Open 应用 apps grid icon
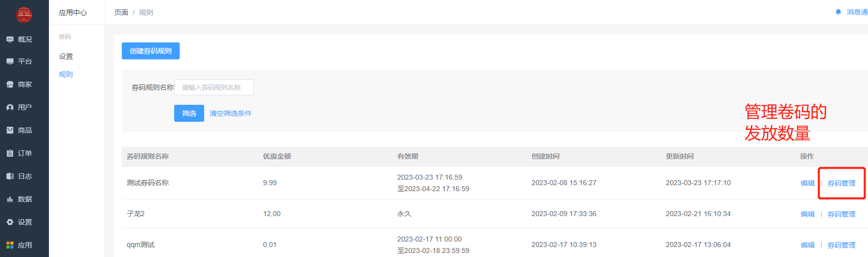868x257 pixels. [x=10, y=245]
